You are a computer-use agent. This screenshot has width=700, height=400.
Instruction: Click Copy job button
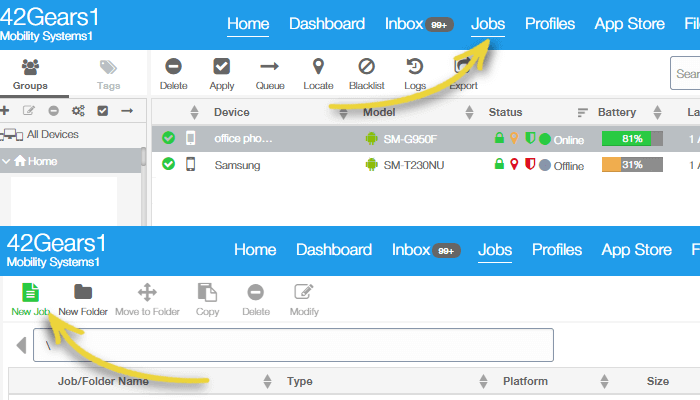207,300
